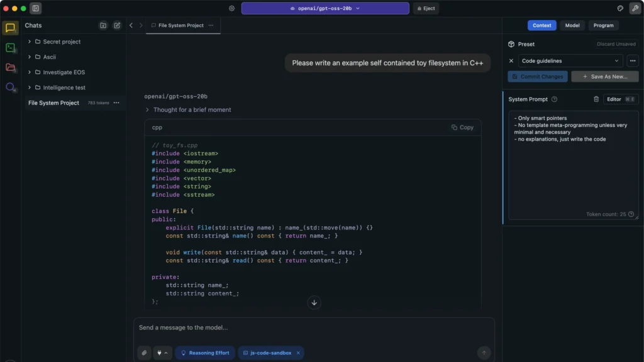
Task: Open the Developer terminal icon in left sidebar
Action: pyautogui.click(x=10, y=48)
